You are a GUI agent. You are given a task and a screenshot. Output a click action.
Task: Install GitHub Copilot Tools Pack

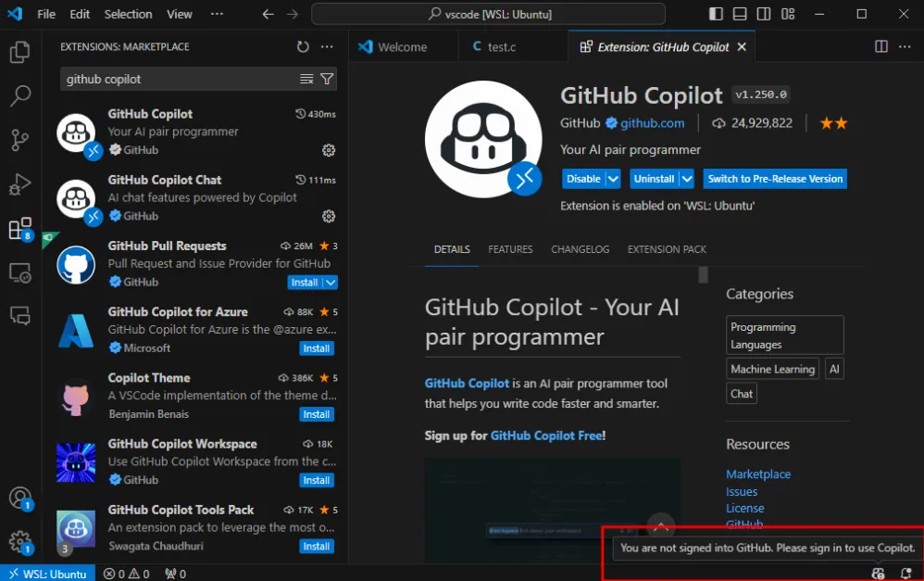317,547
